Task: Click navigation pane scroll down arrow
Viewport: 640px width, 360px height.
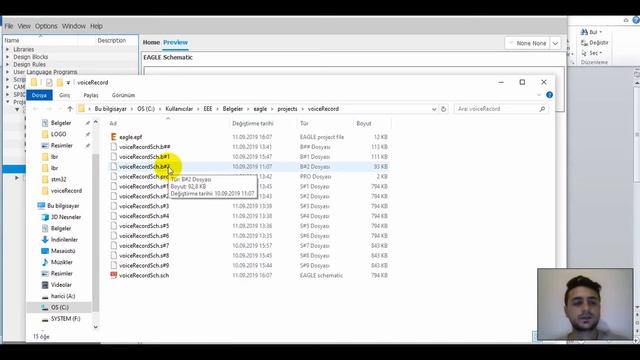Action: pyautogui.click(x=96, y=327)
